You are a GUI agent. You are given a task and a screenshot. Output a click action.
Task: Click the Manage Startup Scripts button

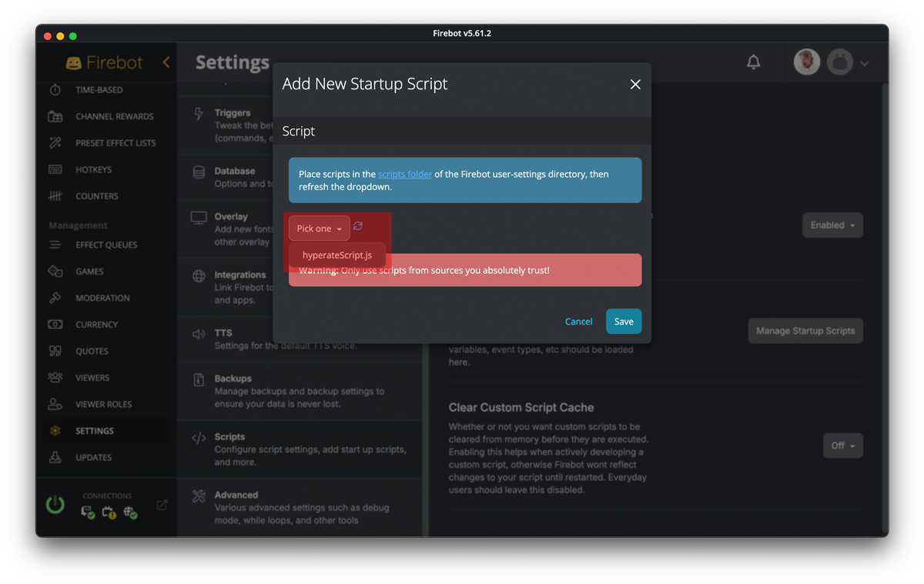click(x=805, y=330)
